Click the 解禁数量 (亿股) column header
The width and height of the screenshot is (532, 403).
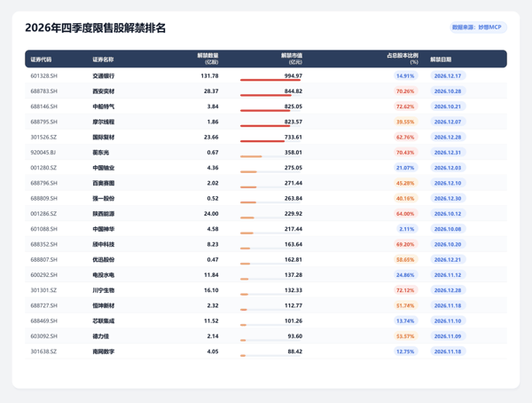point(208,59)
